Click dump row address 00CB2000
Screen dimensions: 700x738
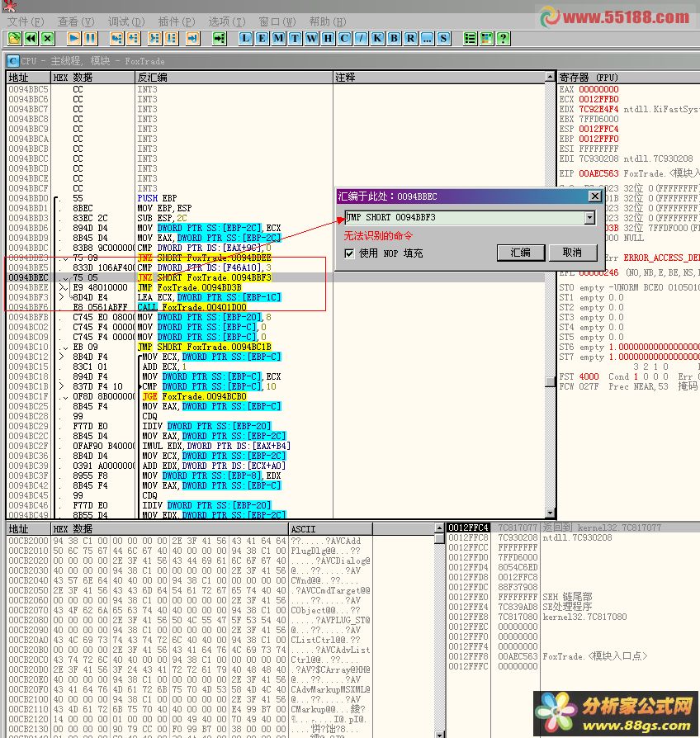pyautogui.click(x=28, y=542)
